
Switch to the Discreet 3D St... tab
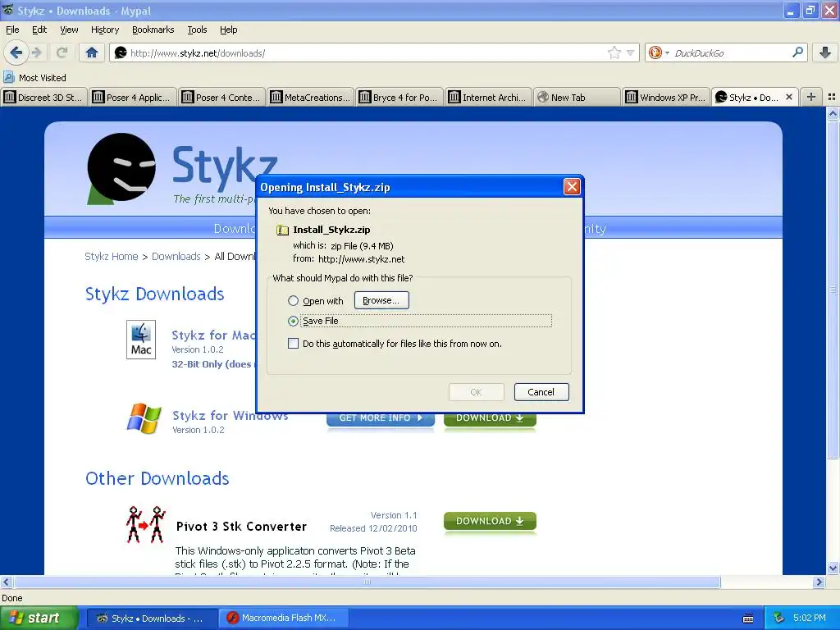[x=43, y=98]
